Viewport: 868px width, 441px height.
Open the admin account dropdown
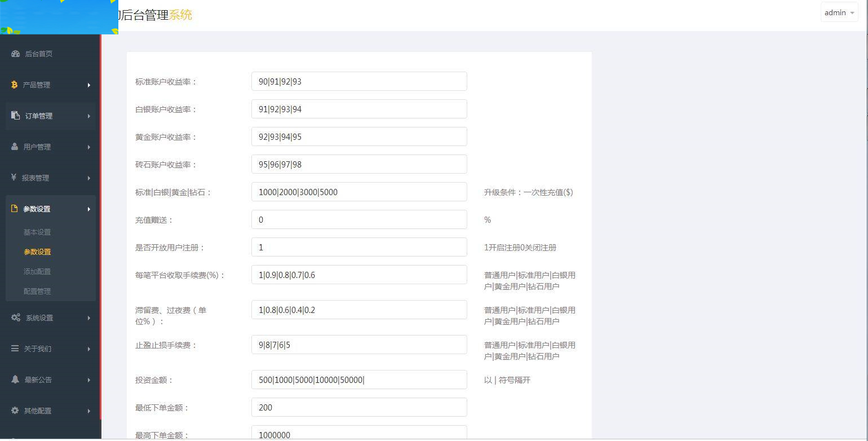(x=839, y=12)
